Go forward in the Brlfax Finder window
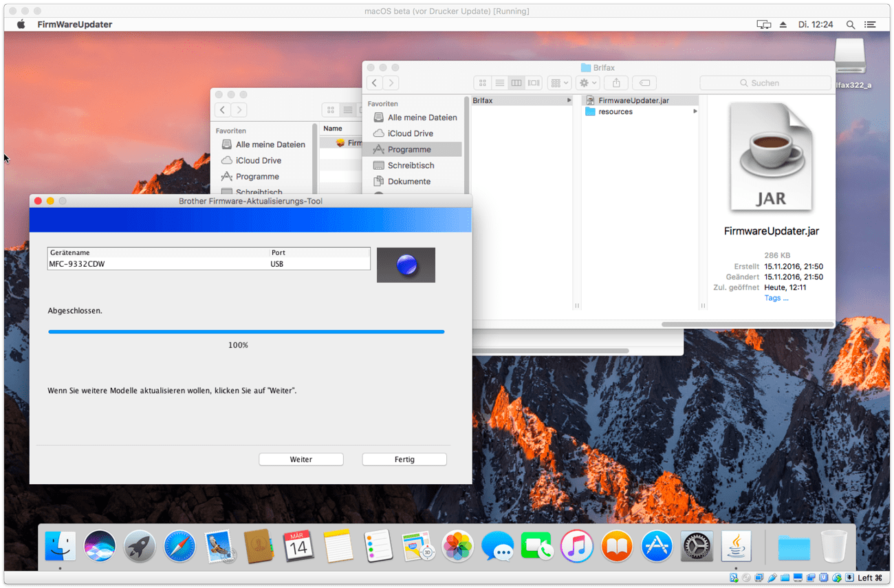The height and width of the screenshot is (588, 894). (x=391, y=83)
